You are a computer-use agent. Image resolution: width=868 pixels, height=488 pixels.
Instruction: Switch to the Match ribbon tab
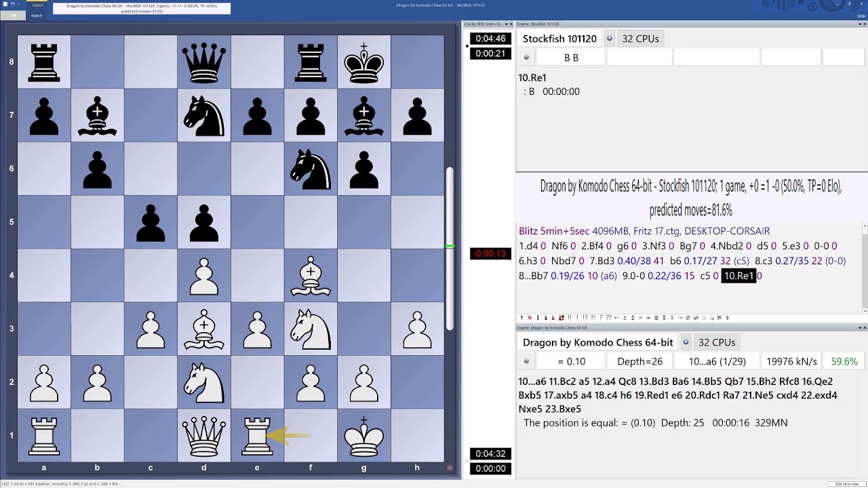[x=37, y=15]
